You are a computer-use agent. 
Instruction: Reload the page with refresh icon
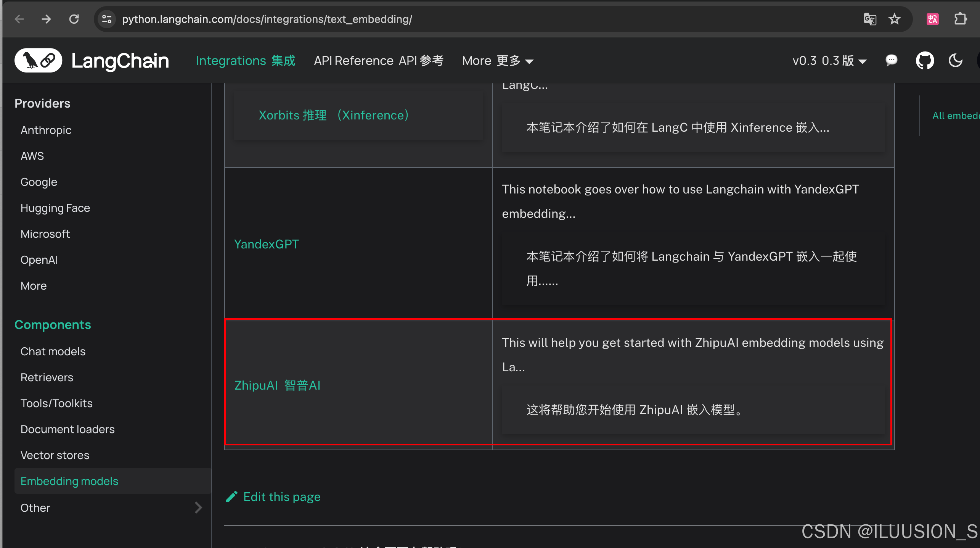(74, 19)
